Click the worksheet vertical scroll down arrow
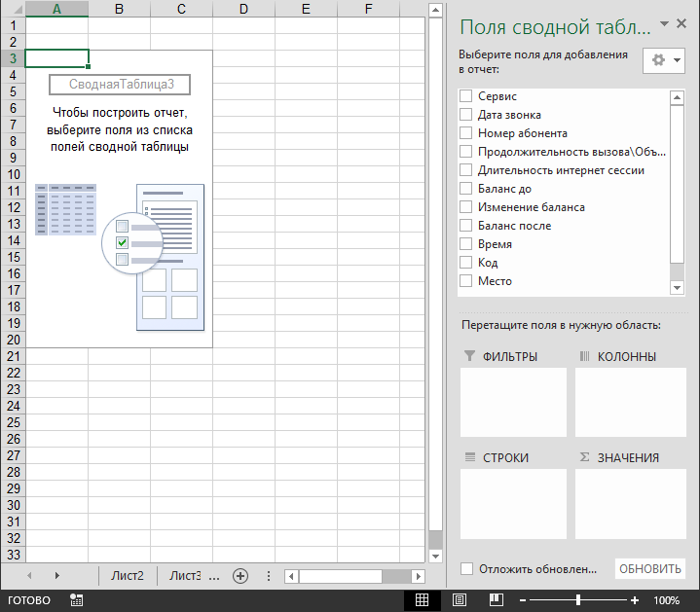This screenshot has width=700, height=612. pyautogui.click(x=435, y=557)
